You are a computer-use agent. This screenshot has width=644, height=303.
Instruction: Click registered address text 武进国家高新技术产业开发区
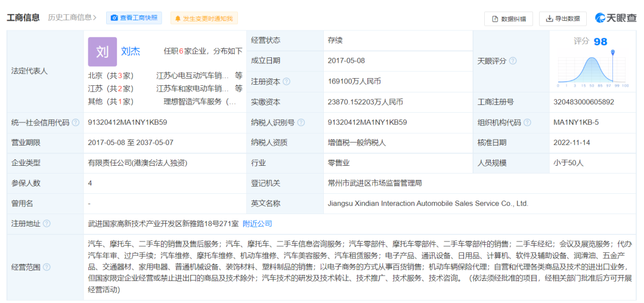[x=135, y=224]
